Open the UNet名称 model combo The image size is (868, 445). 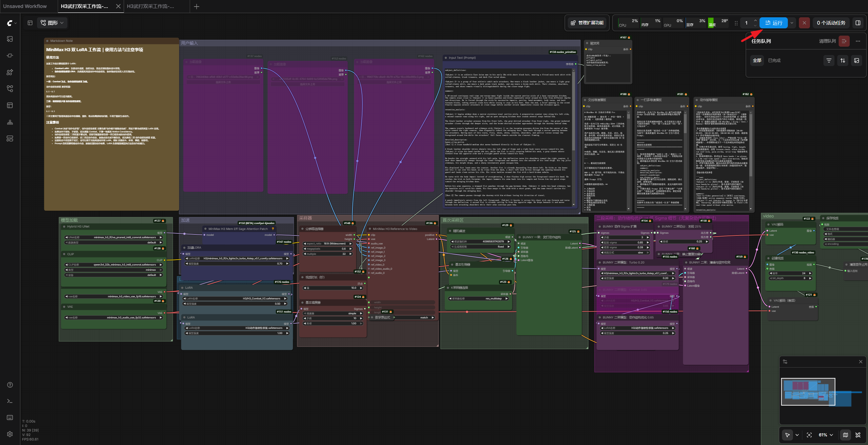click(114, 238)
